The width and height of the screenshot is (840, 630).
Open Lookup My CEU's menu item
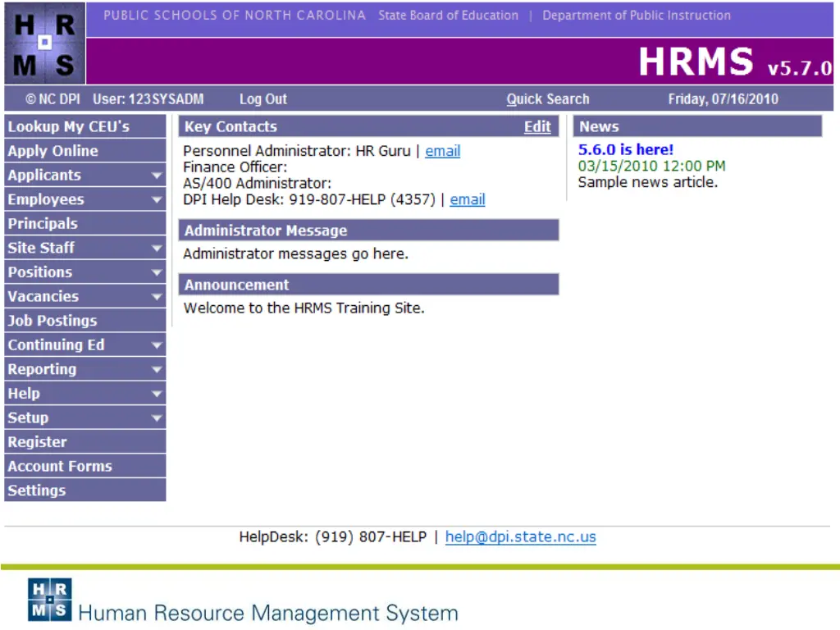pyautogui.click(x=85, y=127)
